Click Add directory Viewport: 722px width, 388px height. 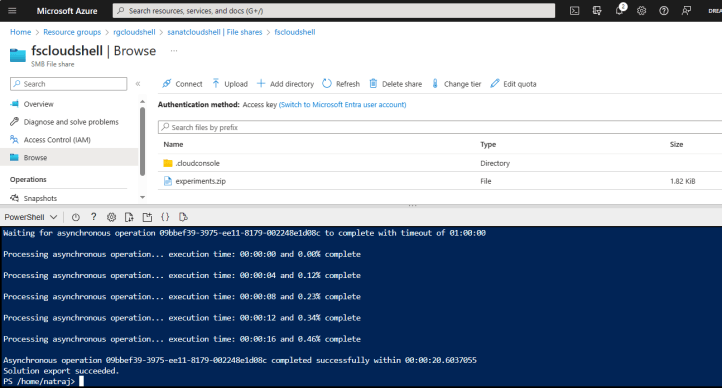285,84
